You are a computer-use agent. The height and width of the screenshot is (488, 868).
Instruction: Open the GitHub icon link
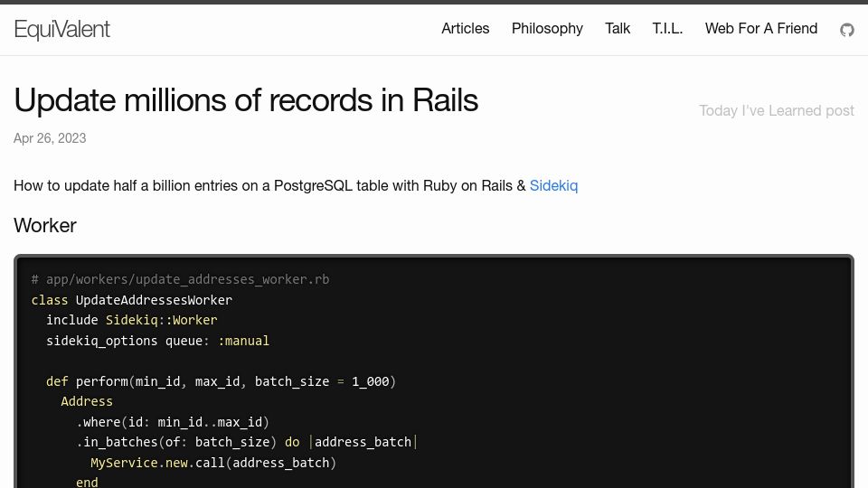(847, 29)
